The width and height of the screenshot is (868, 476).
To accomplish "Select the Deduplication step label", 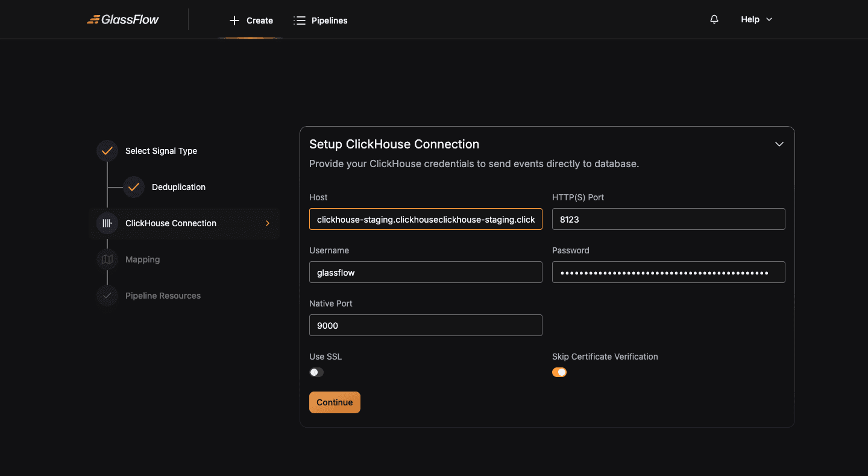I will point(178,187).
